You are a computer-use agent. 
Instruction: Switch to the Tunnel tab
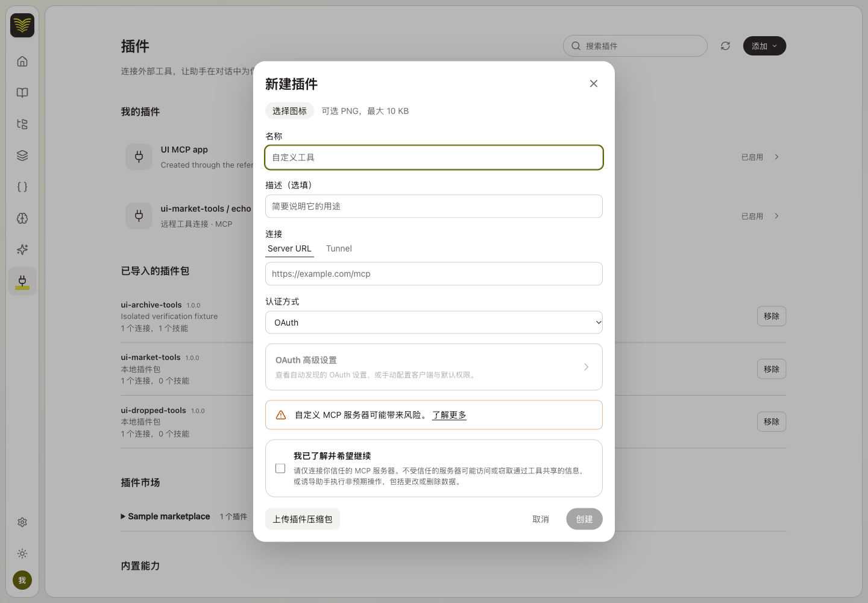tap(339, 248)
